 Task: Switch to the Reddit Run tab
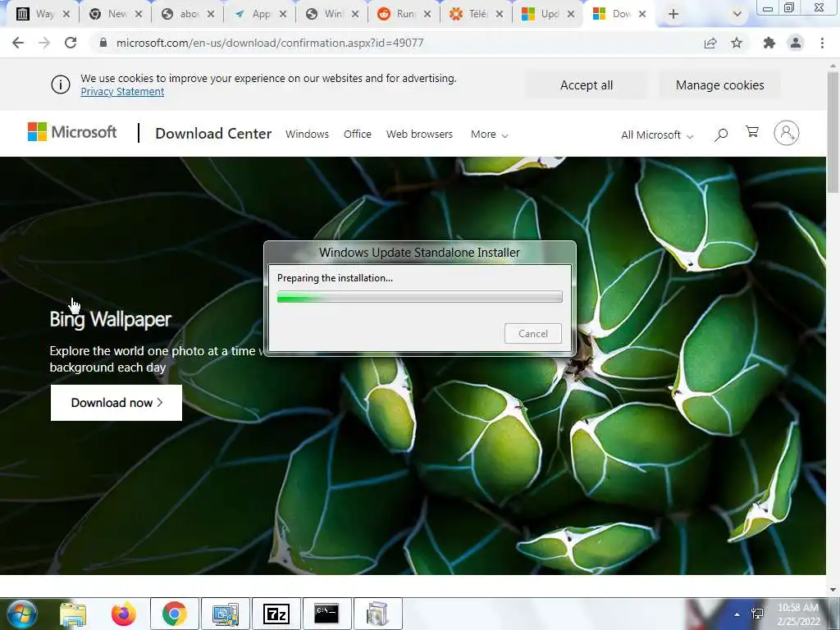pos(404,14)
